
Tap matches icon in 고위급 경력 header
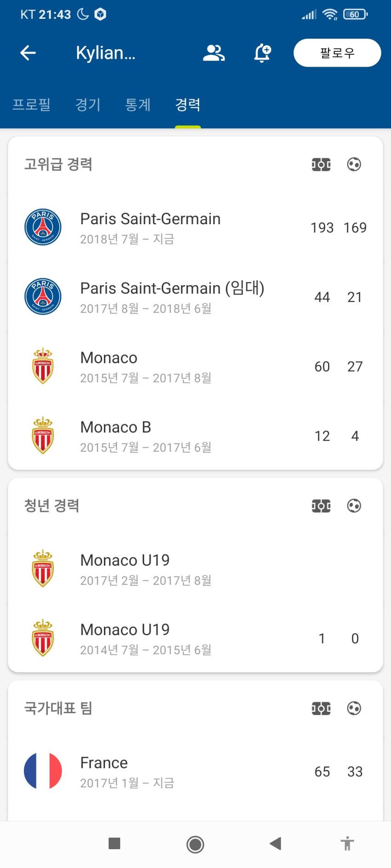[x=321, y=165]
